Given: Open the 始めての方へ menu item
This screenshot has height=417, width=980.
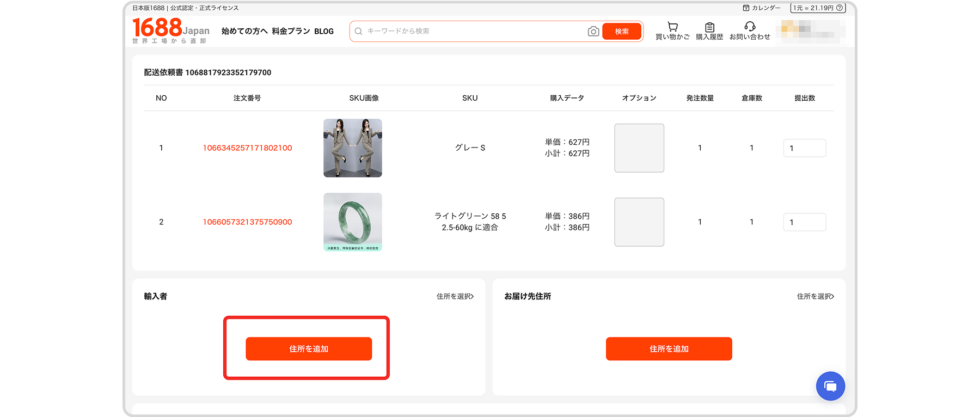Looking at the screenshot, I should [244, 32].
